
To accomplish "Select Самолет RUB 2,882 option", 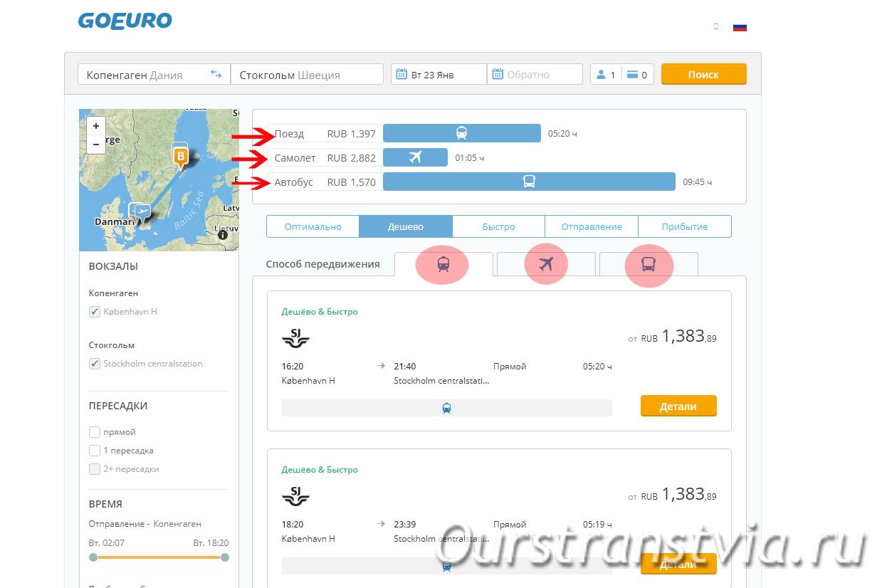I will click(x=325, y=157).
